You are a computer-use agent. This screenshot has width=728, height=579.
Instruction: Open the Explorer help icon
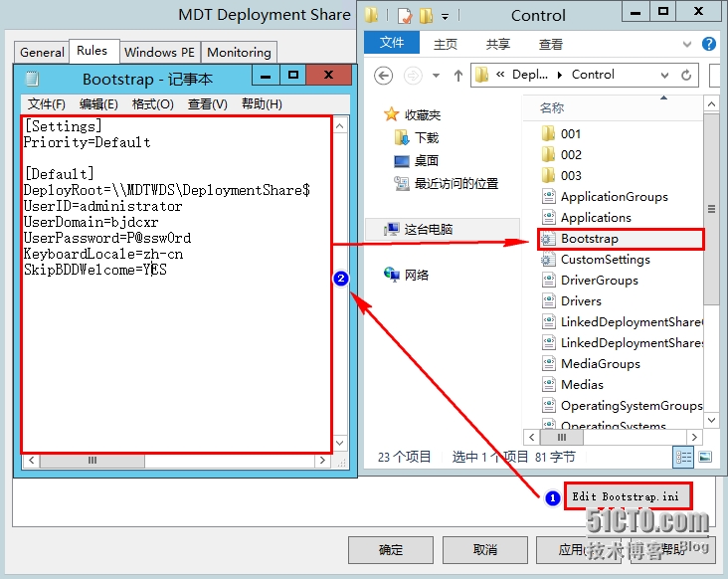(708, 44)
